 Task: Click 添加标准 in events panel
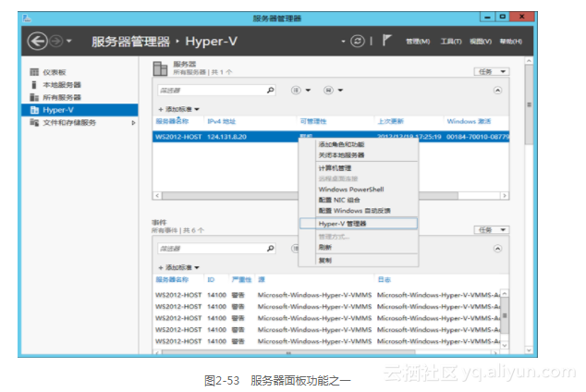178,267
